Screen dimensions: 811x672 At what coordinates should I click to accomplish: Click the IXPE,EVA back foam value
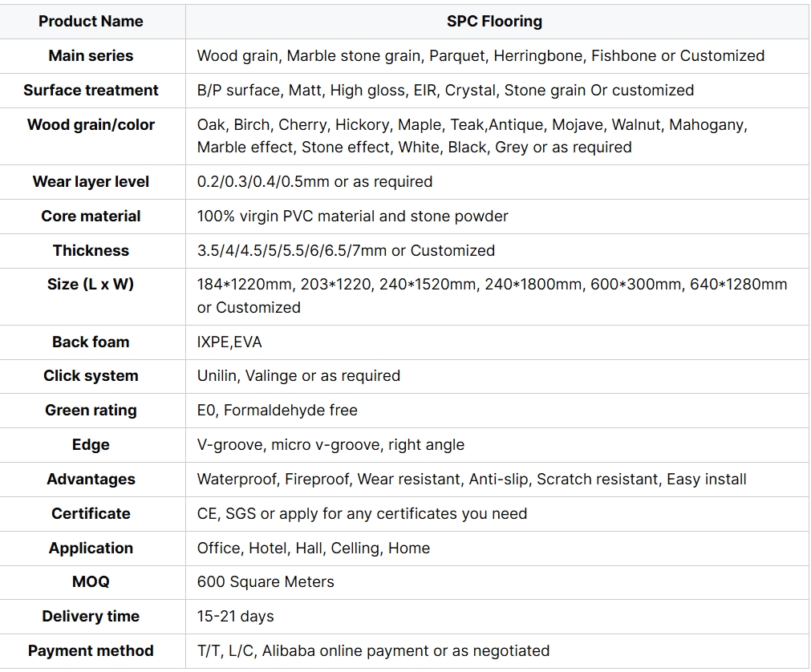tap(229, 342)
